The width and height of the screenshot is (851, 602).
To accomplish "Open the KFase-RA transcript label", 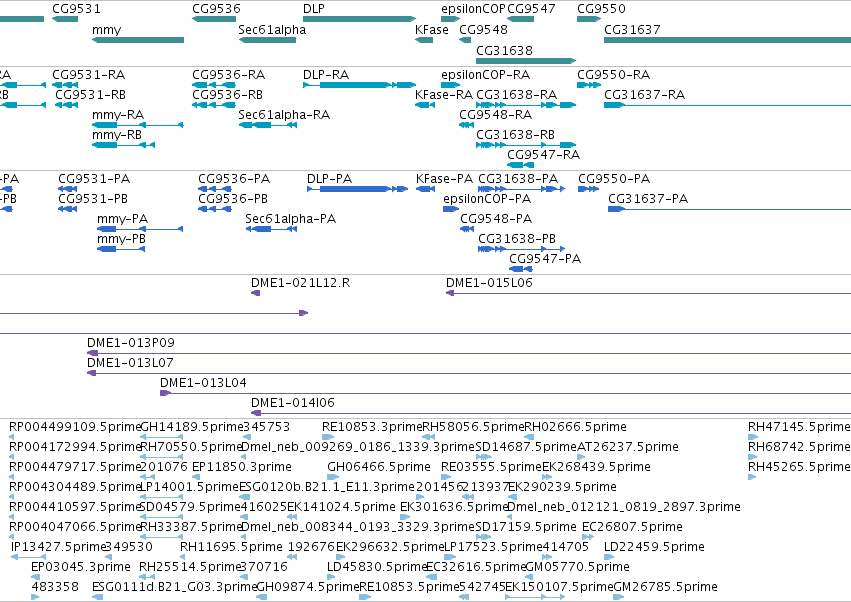I will coord(444,94).
